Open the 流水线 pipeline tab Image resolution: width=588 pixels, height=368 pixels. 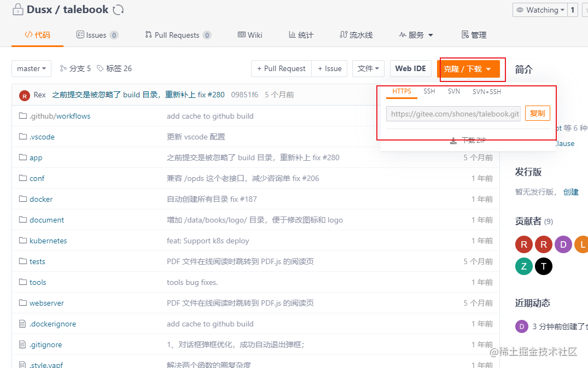click(356, 35)
